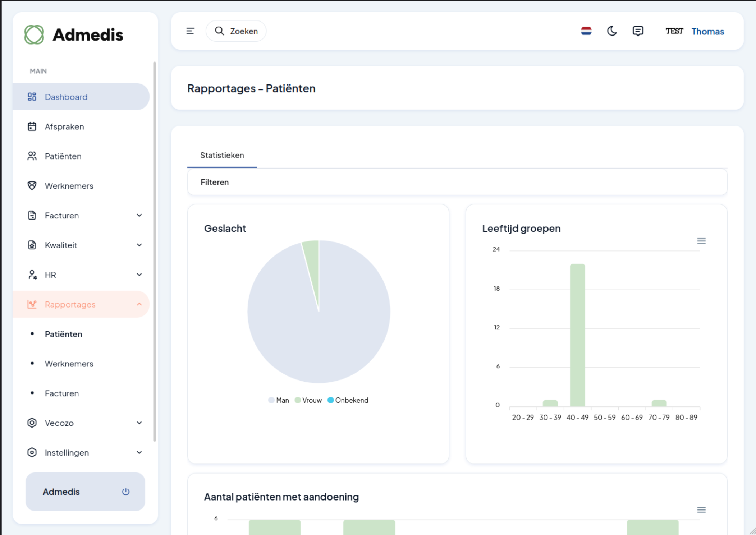The width and height of the screenshot is (756, 535).
Task: Click the Rapportages – Patiënten page title
Action: point(251,88)
